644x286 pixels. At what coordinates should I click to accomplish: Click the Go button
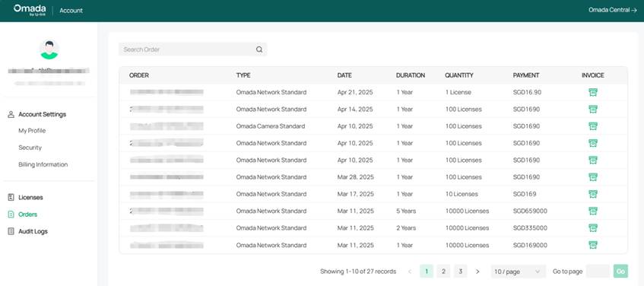[620, 272]
